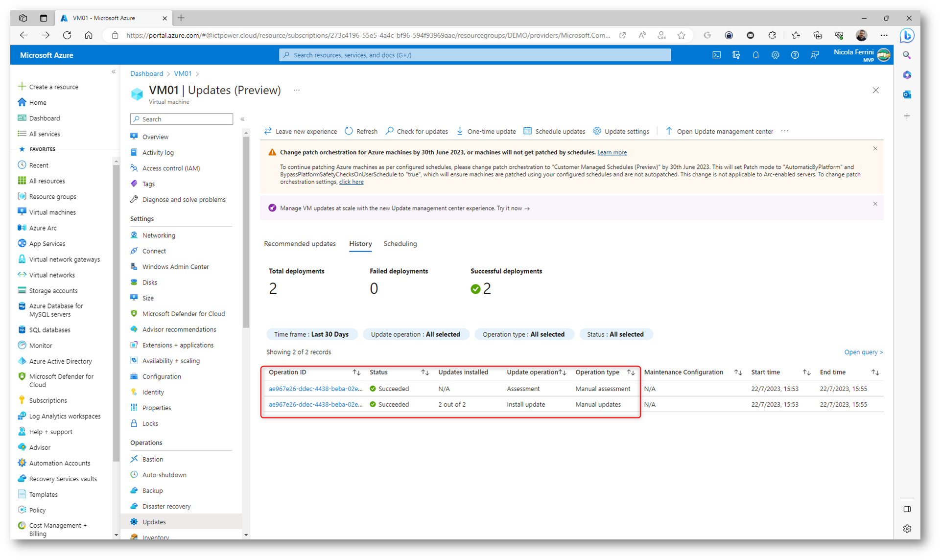
Task: Click the Bing sidebar icon
Action: click(x=907, y=35)
